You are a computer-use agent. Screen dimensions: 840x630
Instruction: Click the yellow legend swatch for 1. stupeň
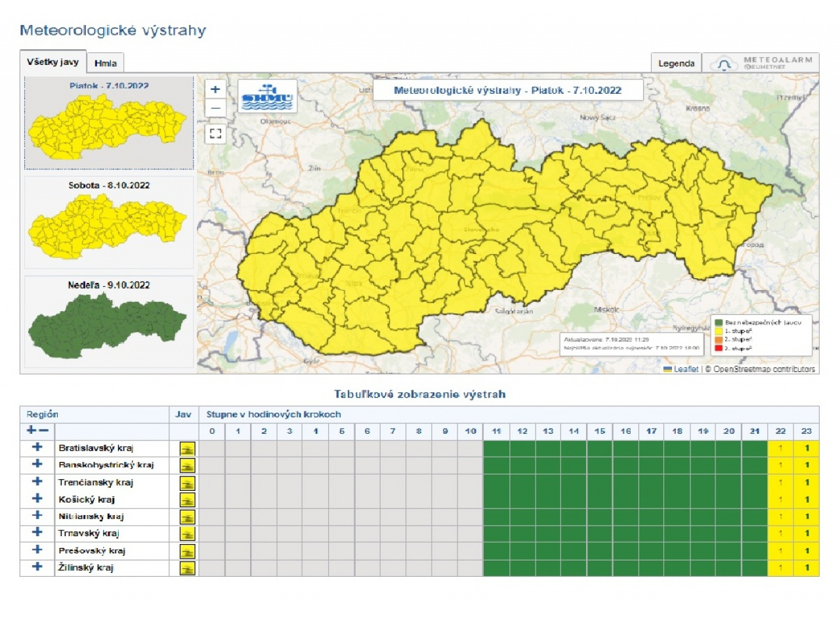tap(719, 331)
